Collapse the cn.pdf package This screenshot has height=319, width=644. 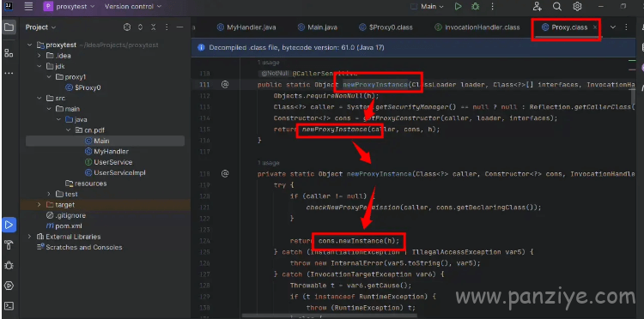point(68,130)
